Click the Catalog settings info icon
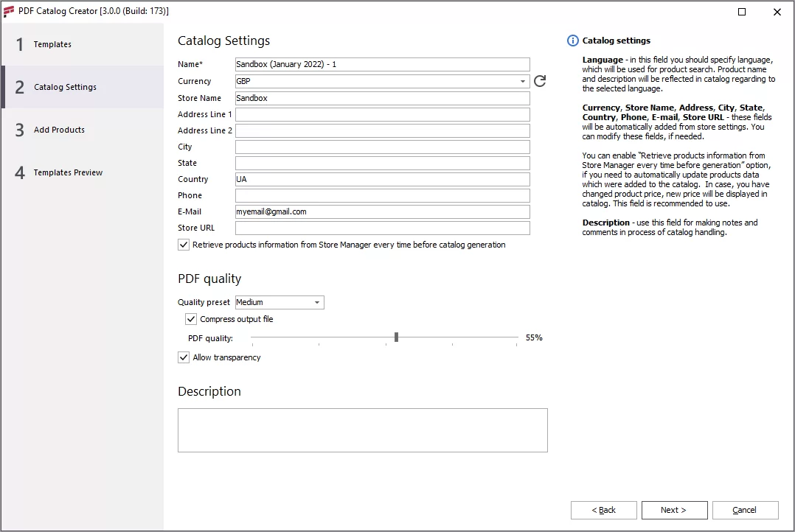The width and height of the screenshot is (795, 532). (x=572, y=41)
